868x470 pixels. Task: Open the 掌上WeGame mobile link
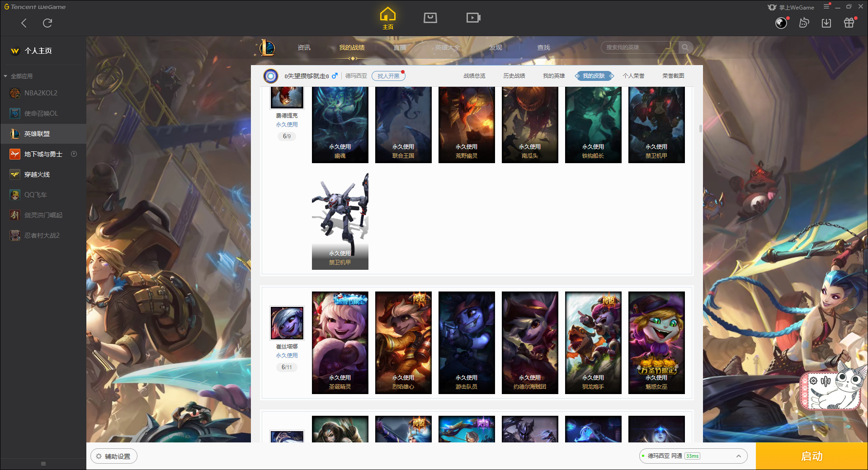pos(791,7)
